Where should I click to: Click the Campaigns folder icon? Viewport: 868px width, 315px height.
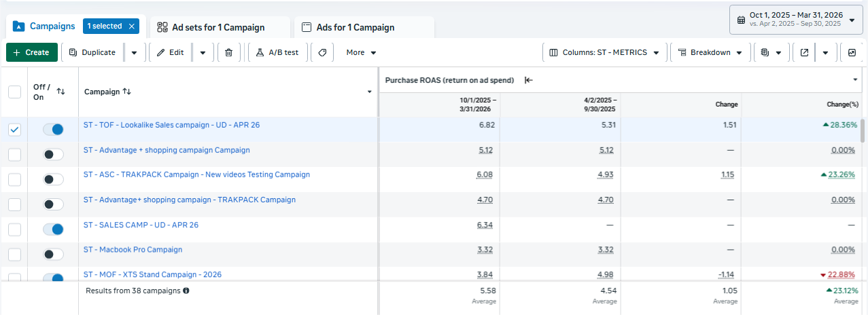click(x=19, y=26)
